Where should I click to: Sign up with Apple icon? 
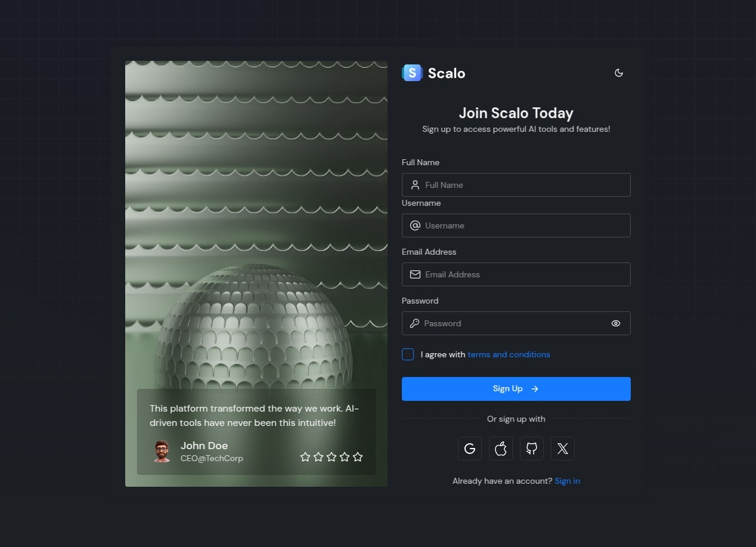tap(501, 449)
